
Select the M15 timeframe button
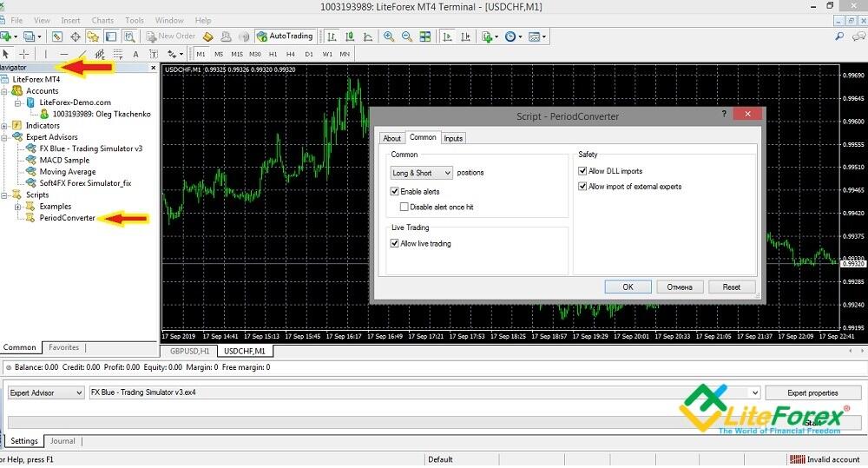237,54
